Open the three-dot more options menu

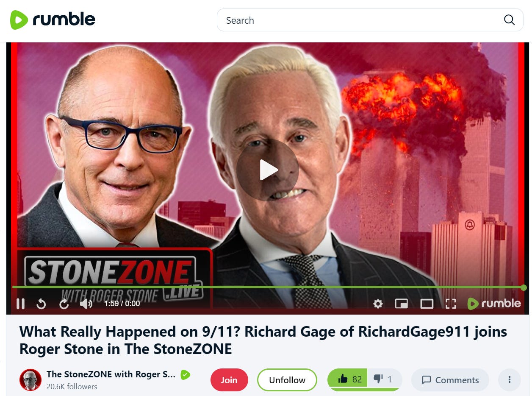pyautogui.click(x=510, y=380)
